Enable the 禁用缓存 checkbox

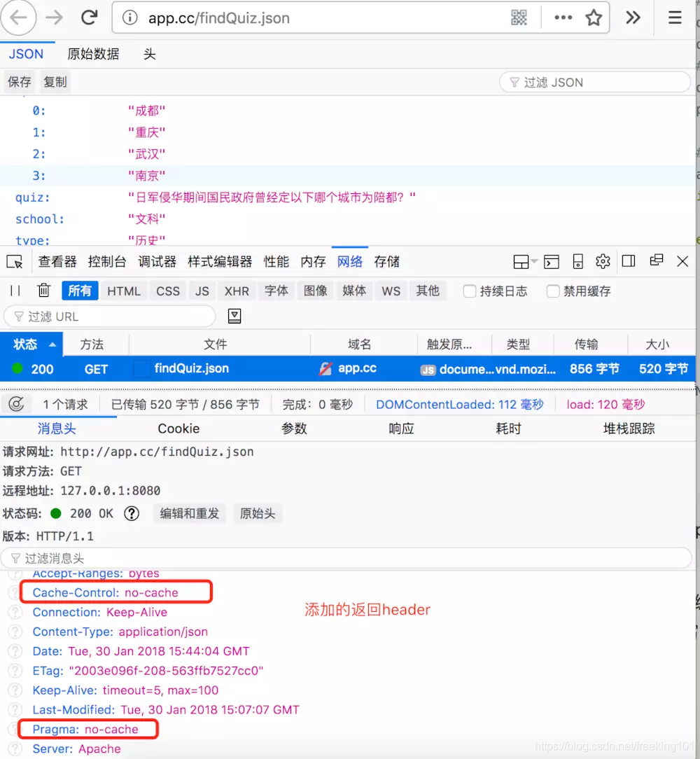pyautogui.click(x=552, y=291)
